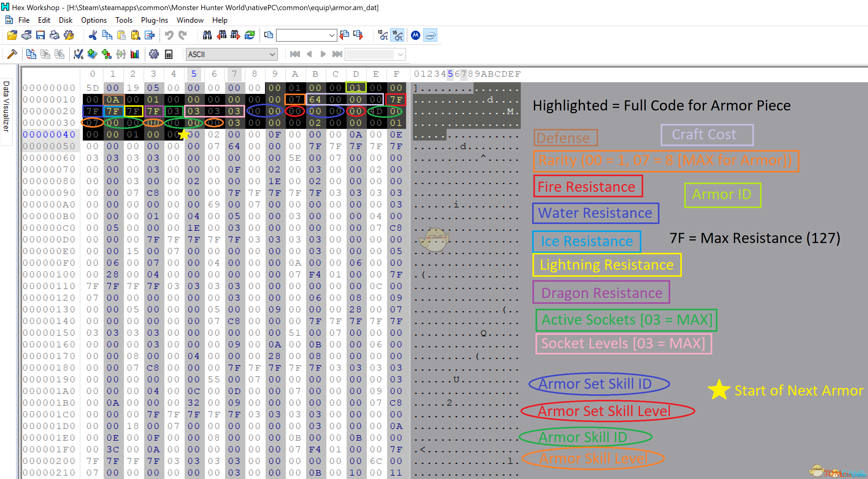
Task: Click the Go Forward red right-arrow page icon
Action: point(359,35)
